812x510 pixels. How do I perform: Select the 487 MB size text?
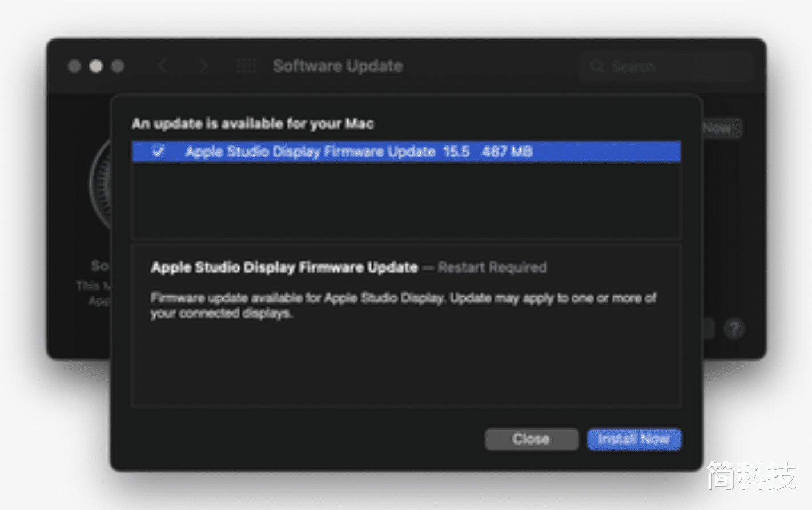(x=507, y=152)
